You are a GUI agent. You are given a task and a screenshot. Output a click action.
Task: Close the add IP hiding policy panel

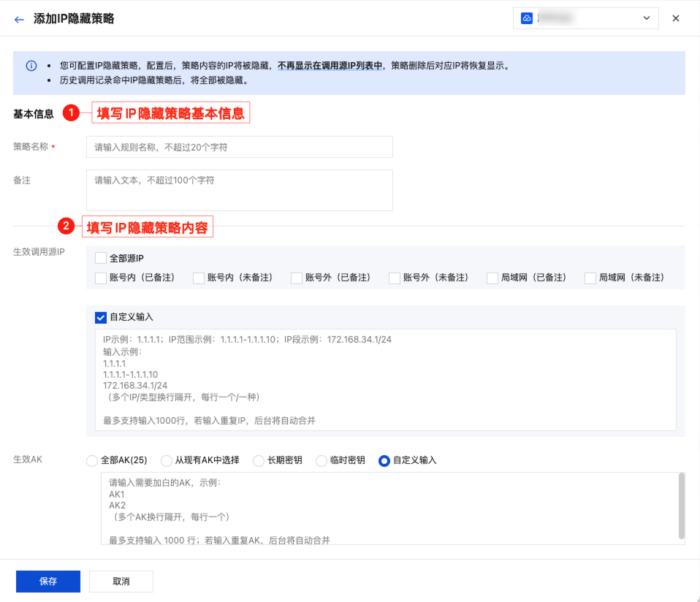(676, 18)
